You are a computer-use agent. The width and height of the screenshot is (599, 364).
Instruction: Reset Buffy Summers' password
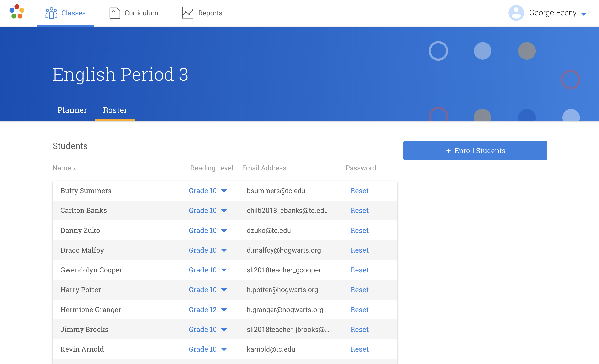(x=359, y=191)
